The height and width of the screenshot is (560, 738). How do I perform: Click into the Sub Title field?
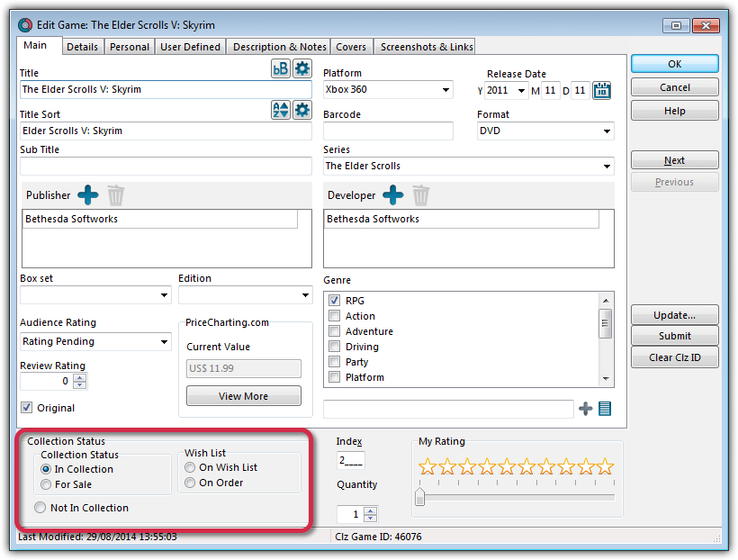(x=166, y=167)
